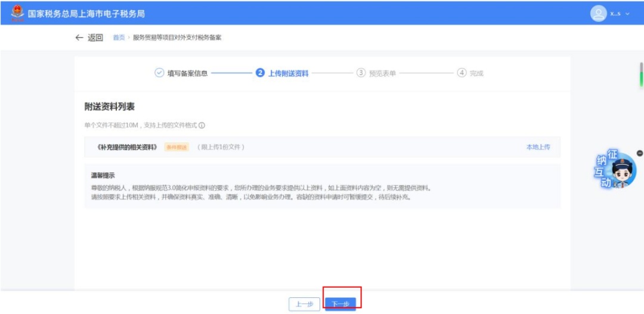Click 服务贸易等项目对外支付税务备案 breadcrumb text
Image resolution: width=644 pixels, height=314 pixels.
point(177,38)
